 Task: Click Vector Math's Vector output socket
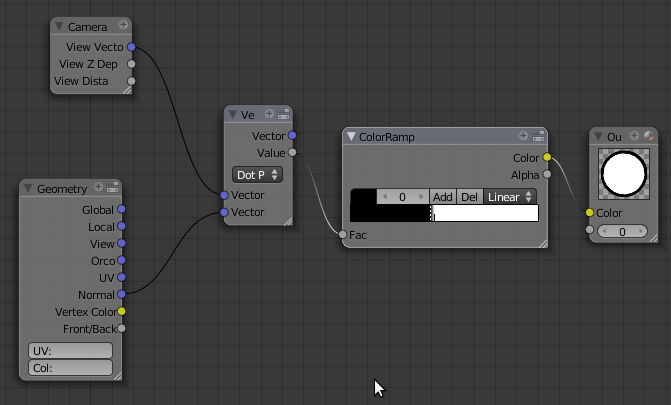coord(292,135)
